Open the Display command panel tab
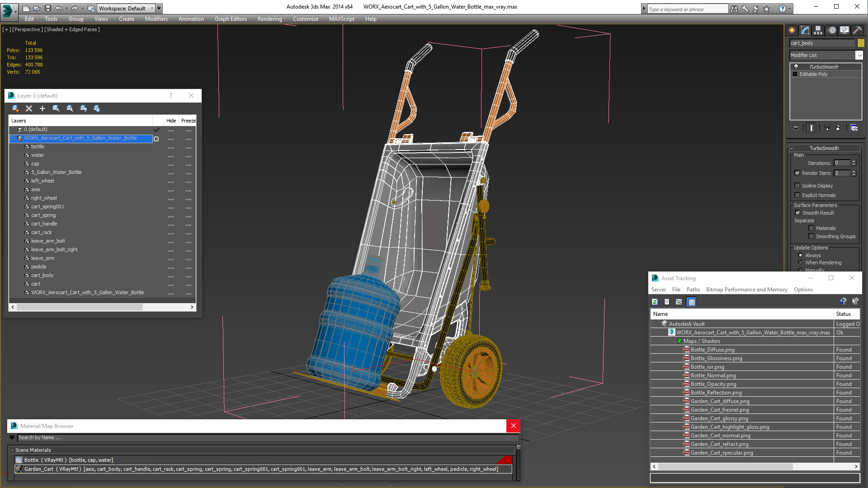The width and height of the screenshot is (868, 488). (x=844, y=30)
